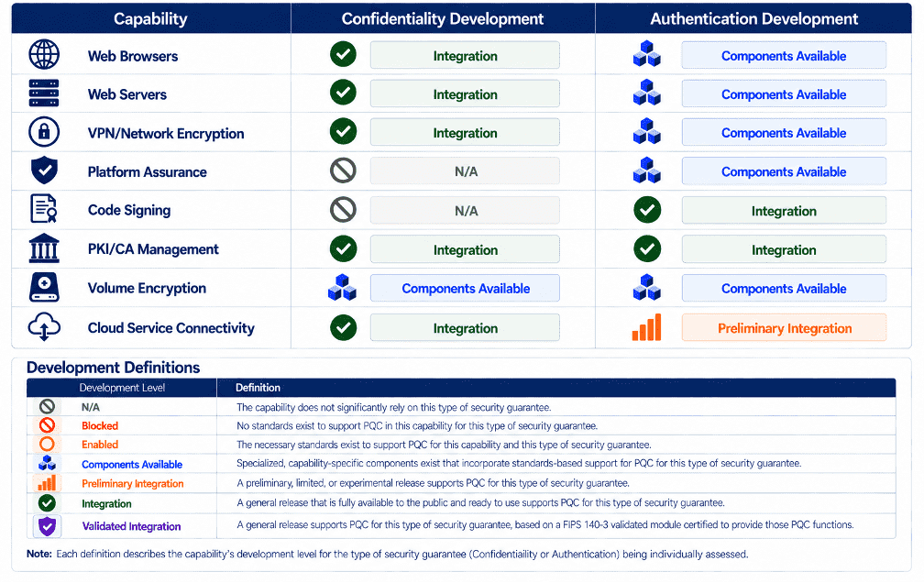Select the server rack icon for Web Servers
Screen dimensions: 924x583
[44, 93]
